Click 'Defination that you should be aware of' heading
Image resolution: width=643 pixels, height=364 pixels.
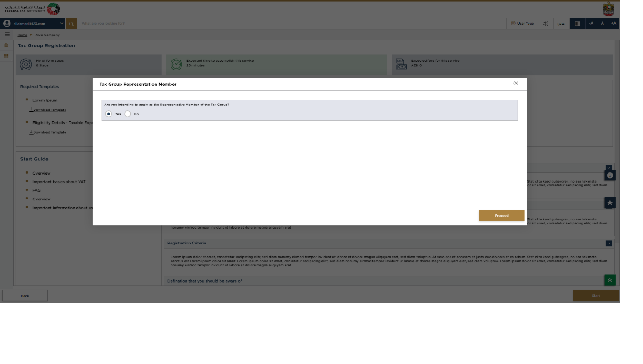click(205, 281)
